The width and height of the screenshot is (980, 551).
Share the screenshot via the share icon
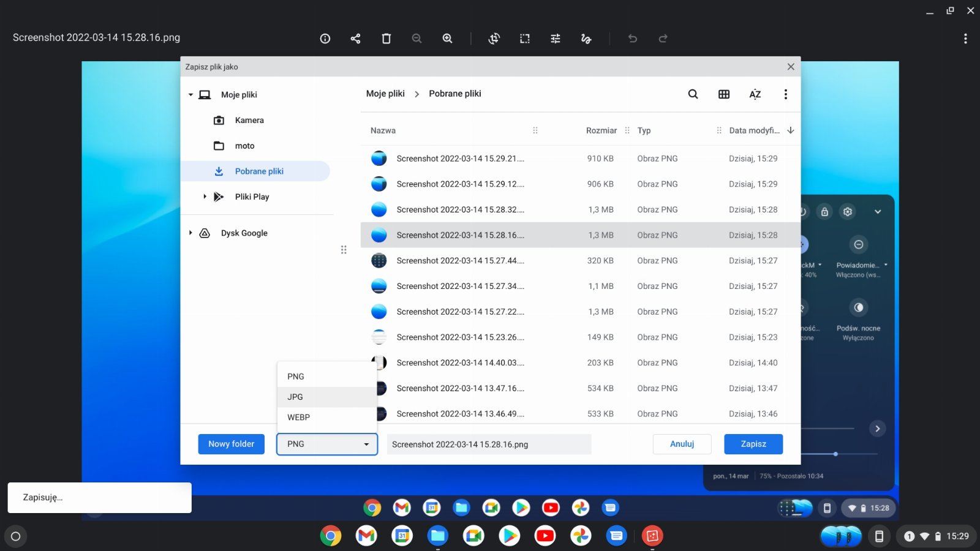tap(355, 39)
